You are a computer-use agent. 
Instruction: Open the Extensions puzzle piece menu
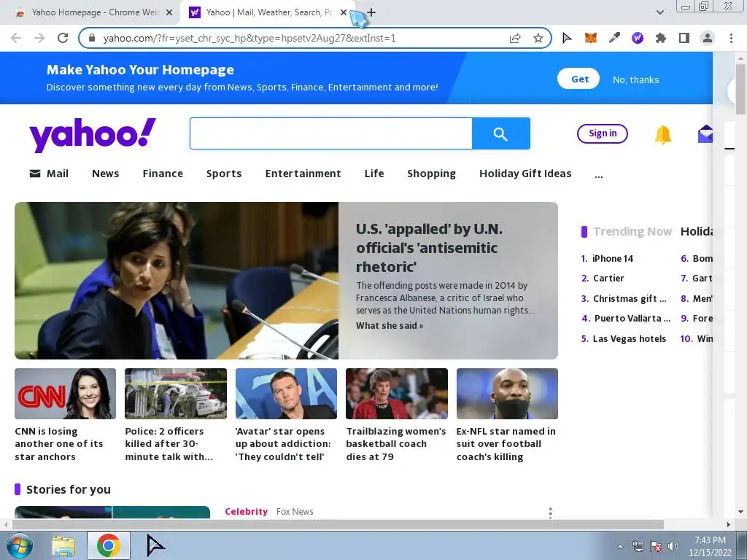661,38
